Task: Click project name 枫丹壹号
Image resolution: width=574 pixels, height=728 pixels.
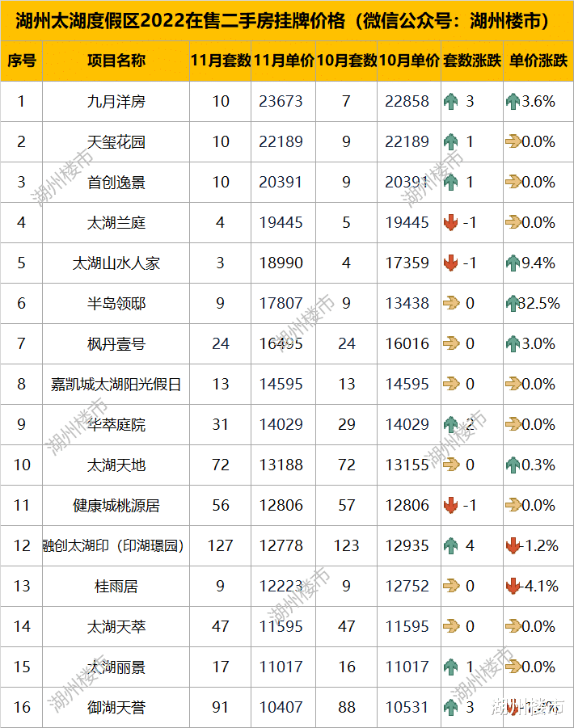Action: [x=116, y=343]
